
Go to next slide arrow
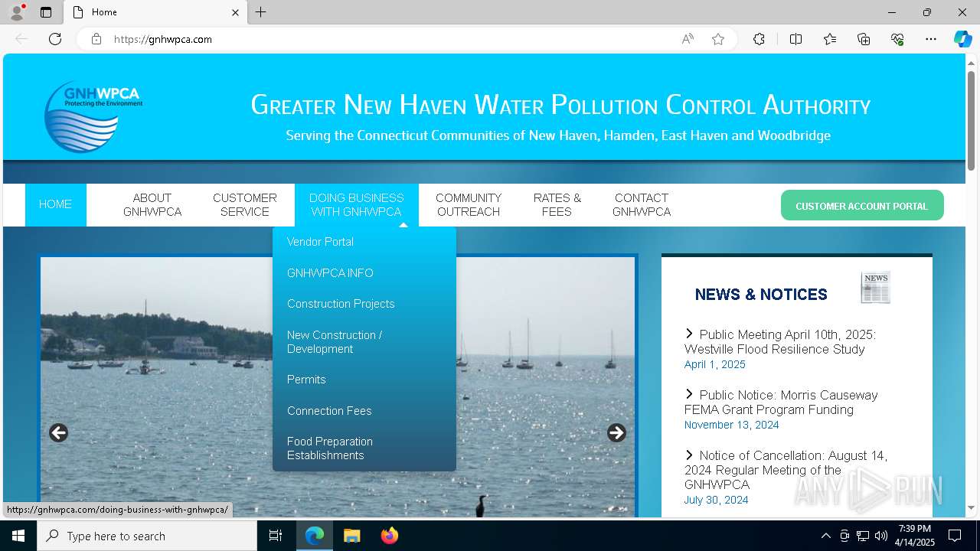(x=616, y=433)
